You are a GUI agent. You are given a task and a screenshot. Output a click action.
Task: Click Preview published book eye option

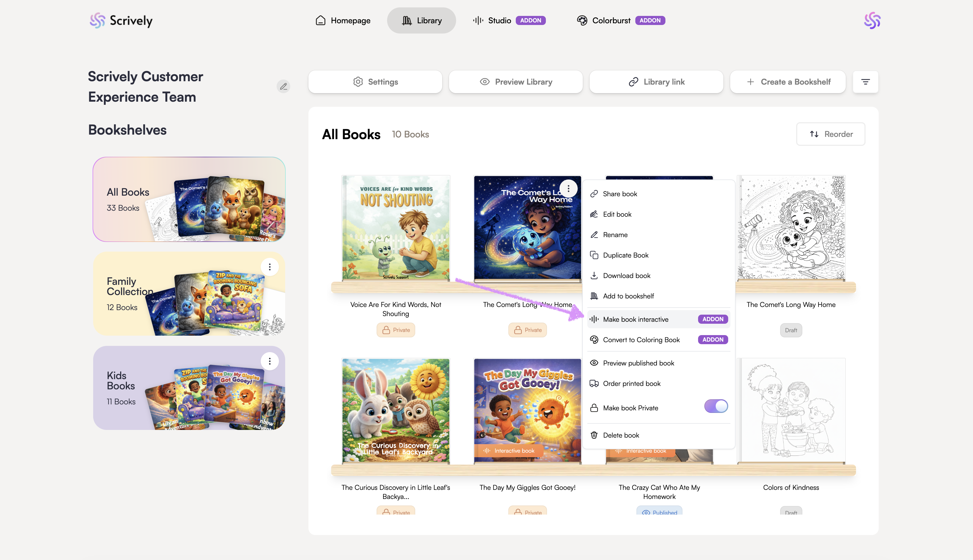click(638, 363)
